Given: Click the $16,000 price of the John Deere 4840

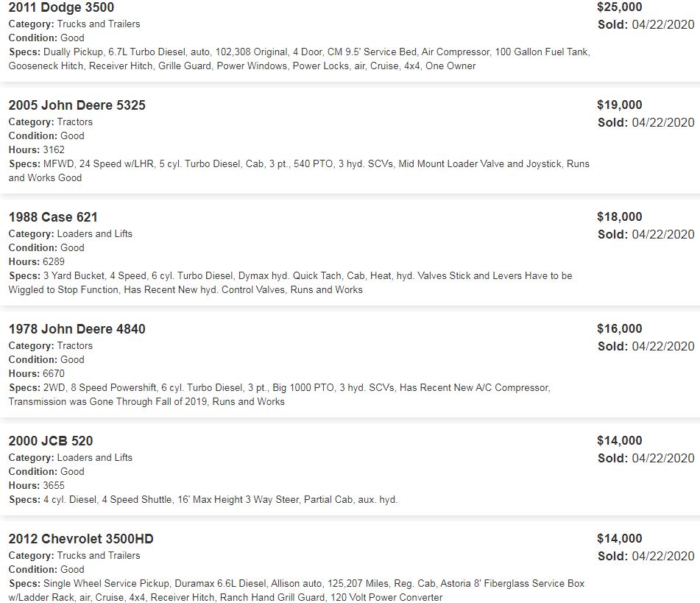Looking at the screenshot, I should tap(619, 329).
